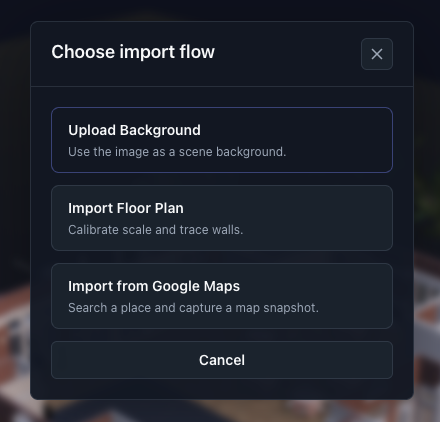The width and height of the screenshot is (440, 422).
Task: Click the empty header area beside the title
Action: 287,53
